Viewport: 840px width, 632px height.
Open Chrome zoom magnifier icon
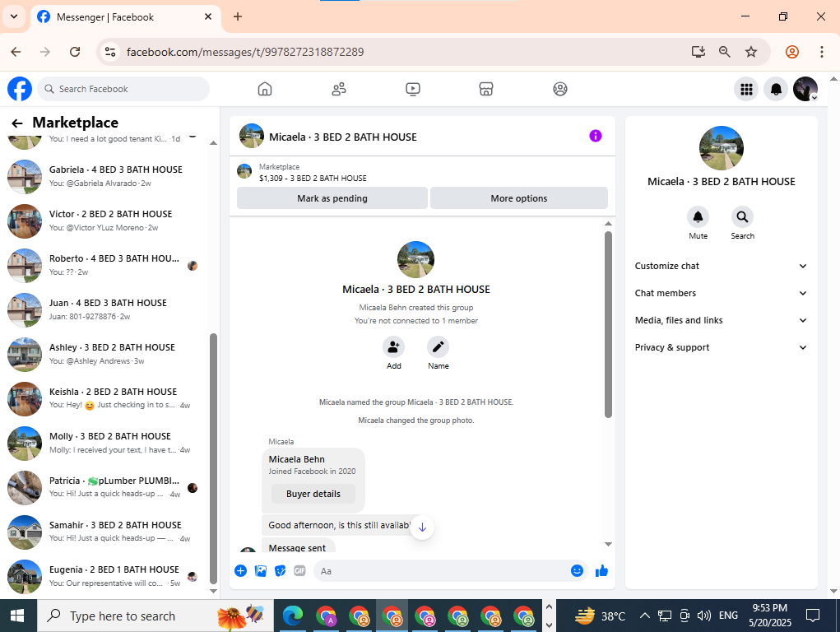(x=724, y=52)
